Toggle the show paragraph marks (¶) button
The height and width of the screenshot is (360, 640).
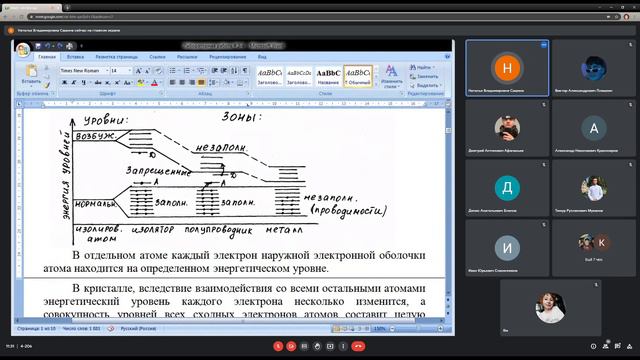(x=245, y=71)
